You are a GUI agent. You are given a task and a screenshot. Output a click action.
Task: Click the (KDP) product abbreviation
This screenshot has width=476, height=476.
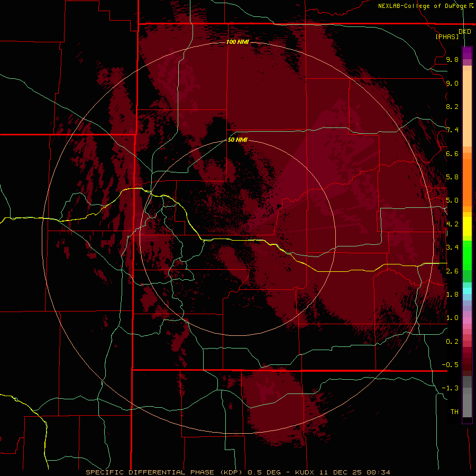[231, 472]
